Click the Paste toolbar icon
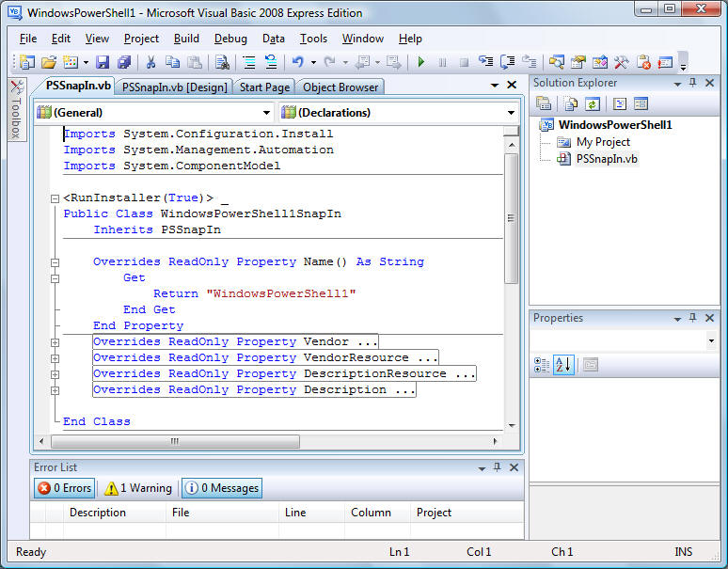Screen dimensions: 728x569 pos(195,62)
